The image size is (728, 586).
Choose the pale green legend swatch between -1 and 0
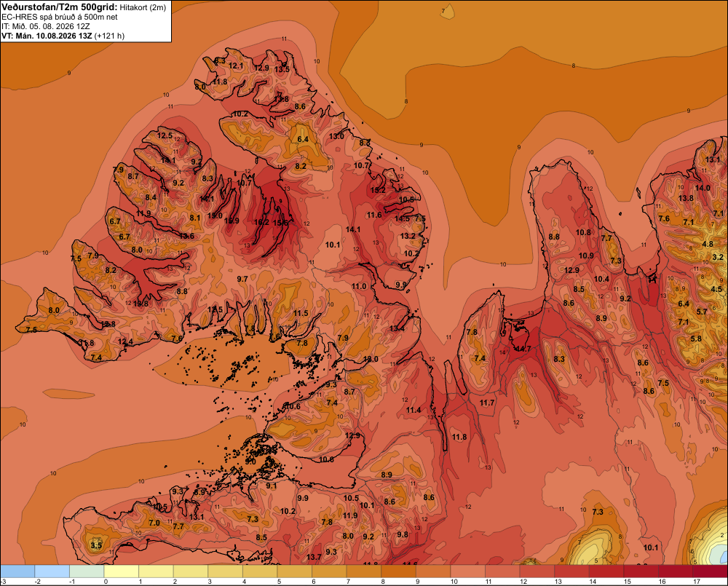tap(87, 571)
